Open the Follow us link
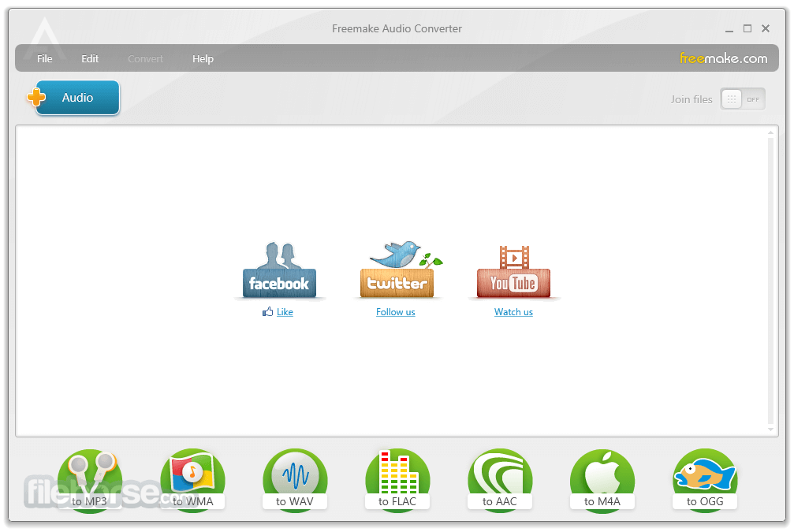This screenshot has width=794, height=532. point(396,312)
